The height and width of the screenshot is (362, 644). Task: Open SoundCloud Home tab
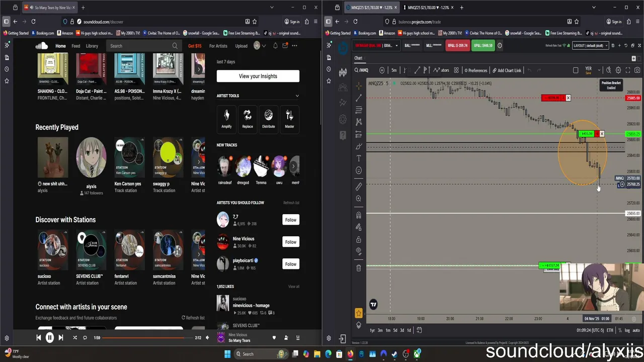(x=60, y=46)
